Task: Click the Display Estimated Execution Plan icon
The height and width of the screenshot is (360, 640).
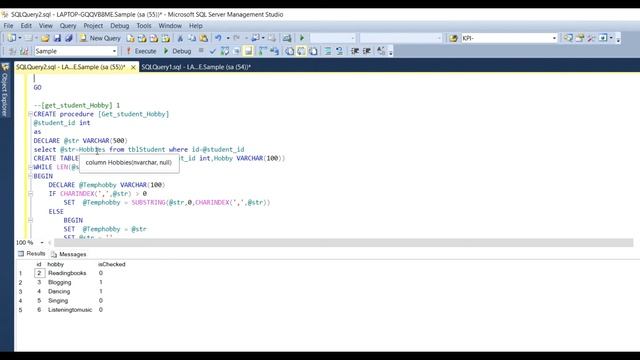Action: click(x=224, y=51)
